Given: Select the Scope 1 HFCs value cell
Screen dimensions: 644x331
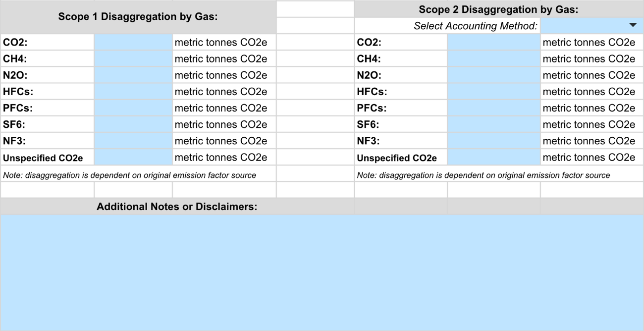Looking at the screenshot, I should click(x=133, y=91).
